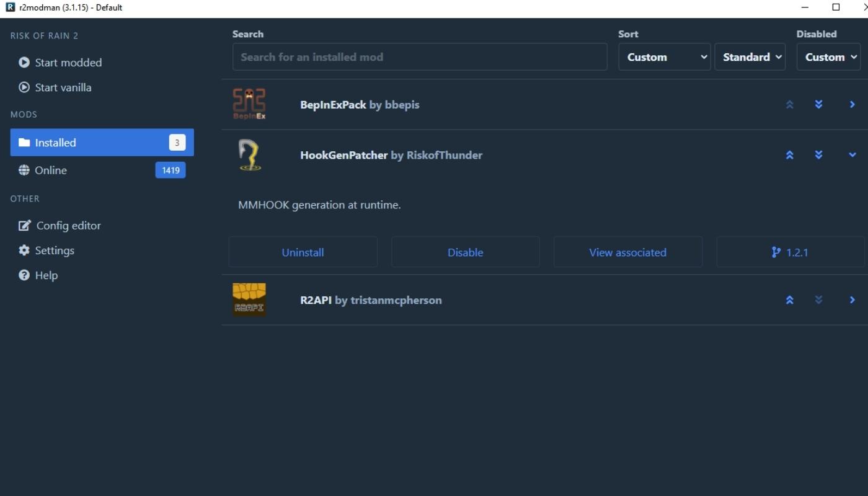
Task: Click the installed count badge 3
Action: (177, 143)
